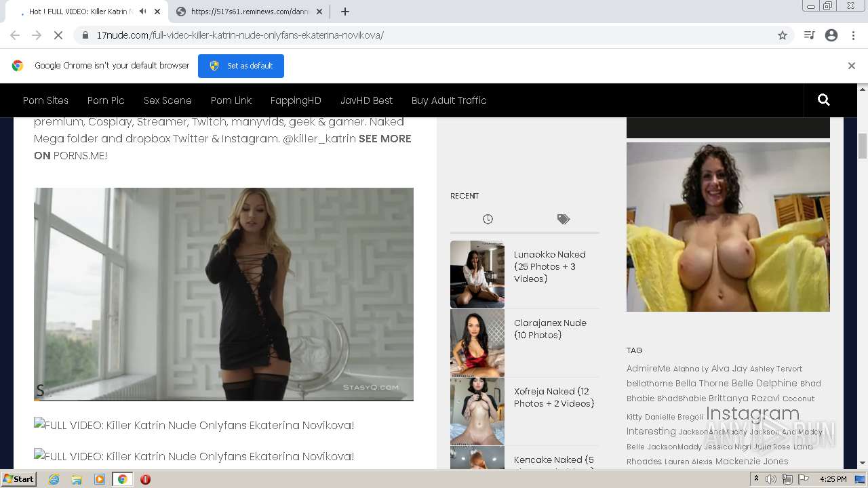Follow the SEE MORE ON link
This screenshot has width=868, height=488.
[x=222, y=147]
